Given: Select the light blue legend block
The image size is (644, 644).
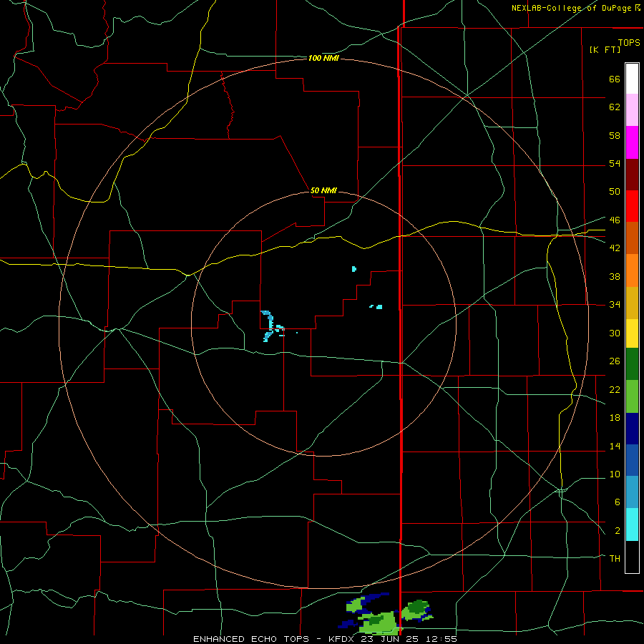Looking at the screenshot, I should (632, 492).
